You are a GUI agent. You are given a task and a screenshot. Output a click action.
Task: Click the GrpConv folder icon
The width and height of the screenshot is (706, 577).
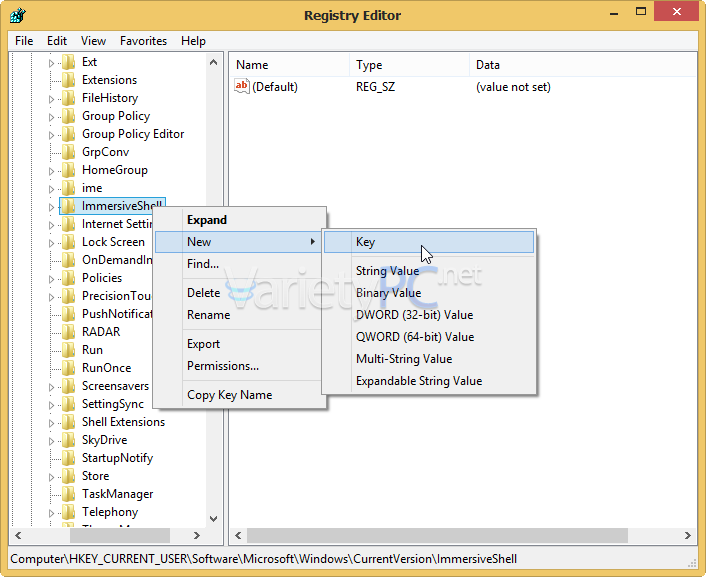coord(68,152)
